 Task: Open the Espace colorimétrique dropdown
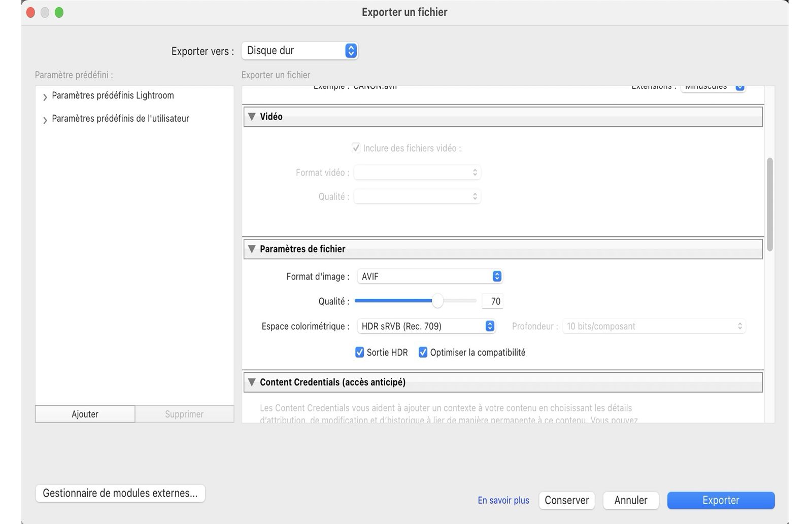tap(426, 326)
